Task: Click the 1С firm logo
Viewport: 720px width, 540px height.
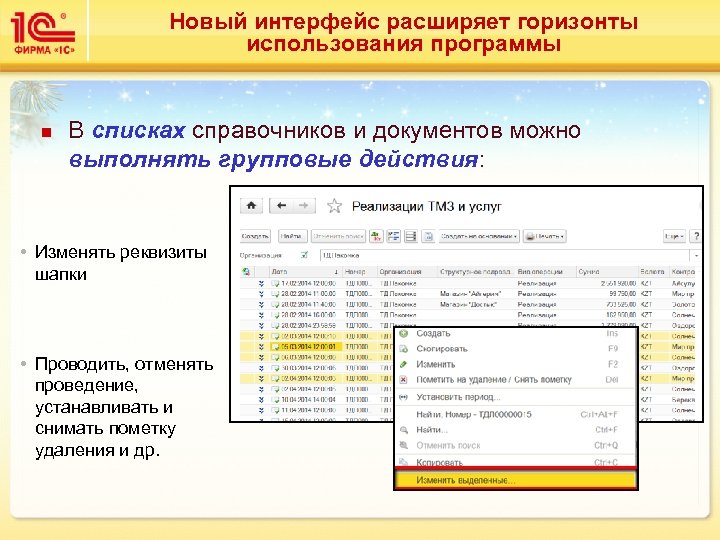Action: pos(43,33)
